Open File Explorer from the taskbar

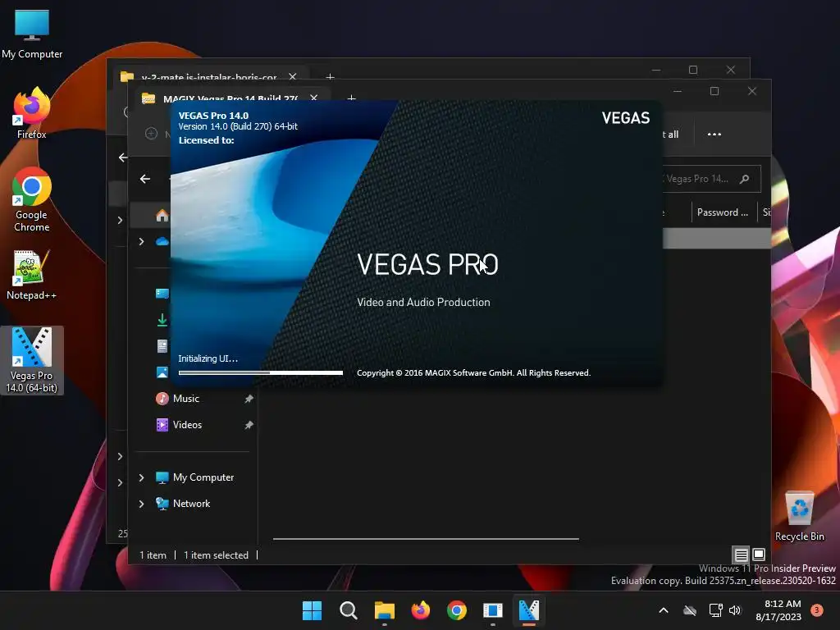pyautogui.click(x=384, y=610)
